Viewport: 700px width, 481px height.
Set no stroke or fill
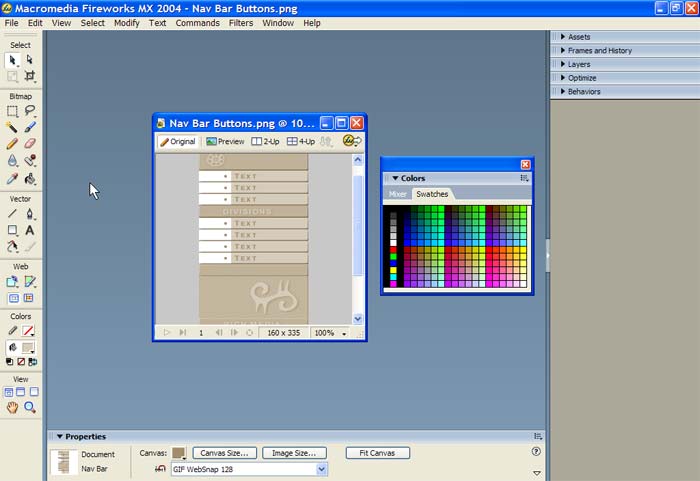[x=21, y=362]
